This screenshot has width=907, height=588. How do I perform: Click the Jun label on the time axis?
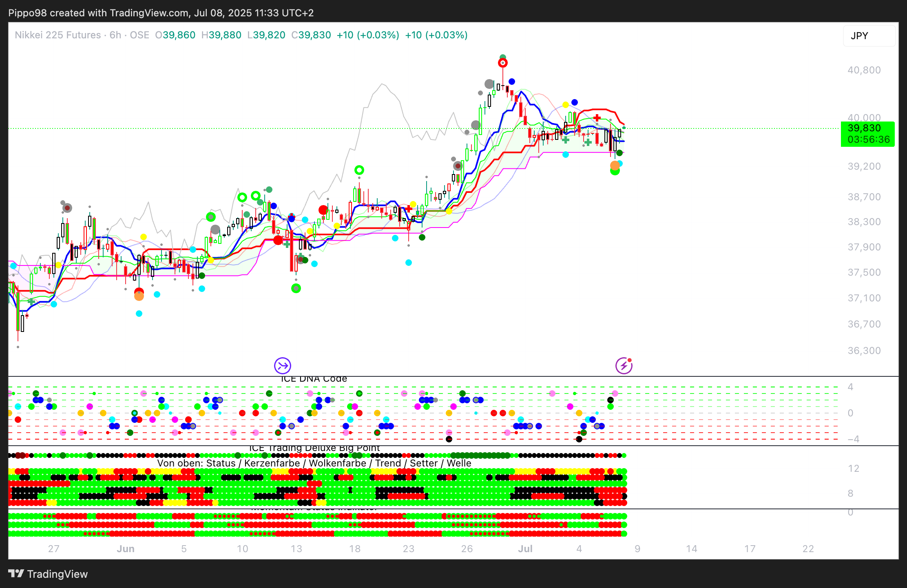click(x=126, y=549)
